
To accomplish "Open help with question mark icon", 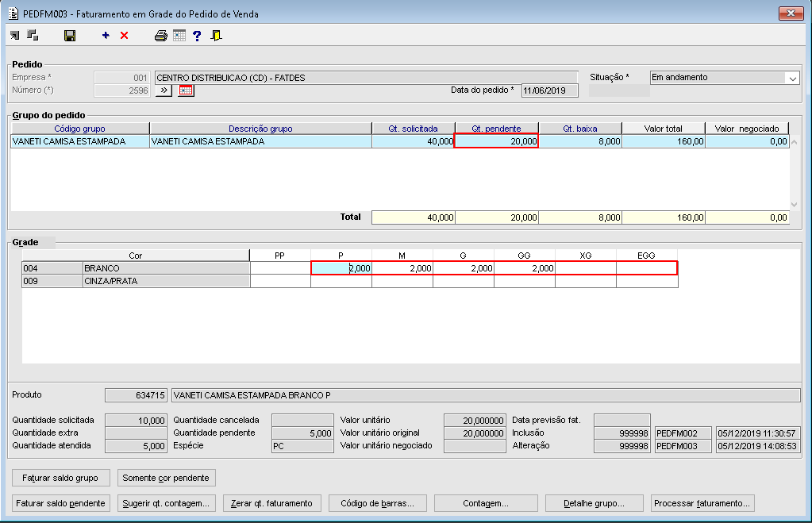I will [x=197, y=35].
